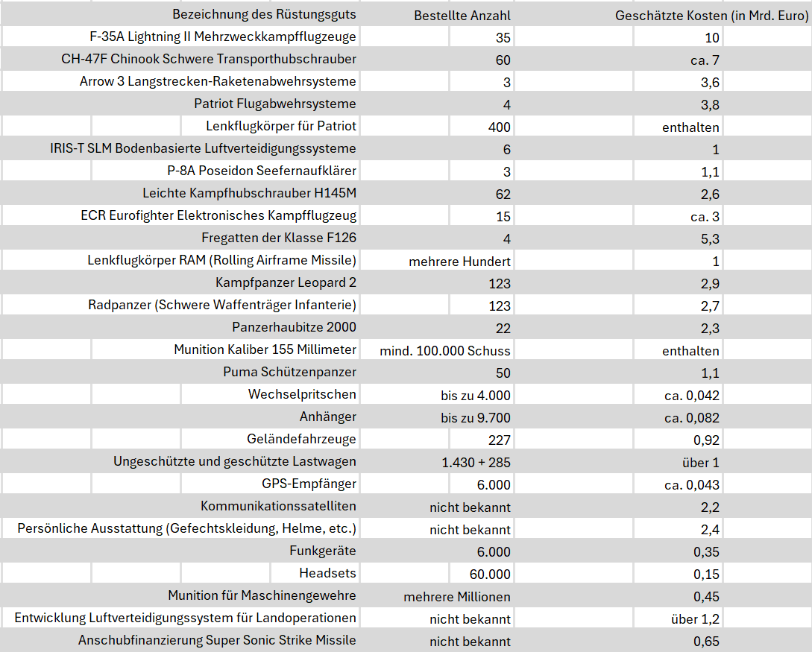Select the 'bis zu 9.700' quantity cell
This screenshot has height=652, width=812.
click(476, 417)
